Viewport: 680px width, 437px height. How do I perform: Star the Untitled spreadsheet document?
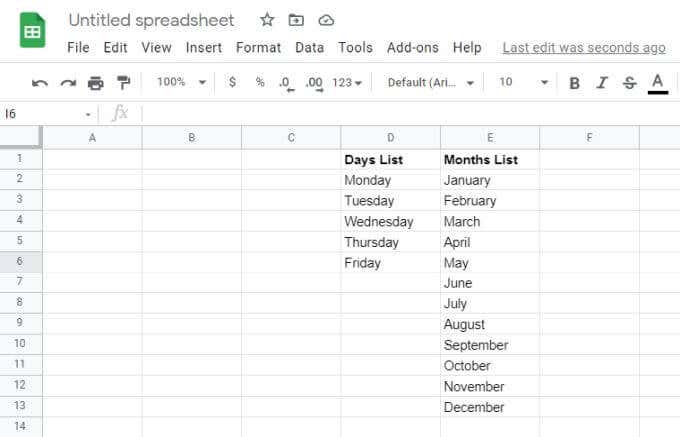267,20
